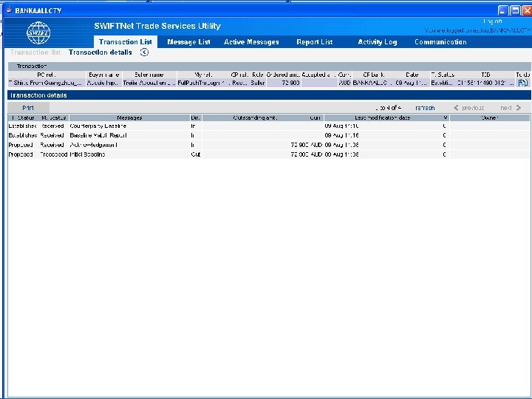The width and height of the screenshot is (532, 399).
Task: Click the back arrow icon beside Transaction details
Action: (x=144, y=52)
